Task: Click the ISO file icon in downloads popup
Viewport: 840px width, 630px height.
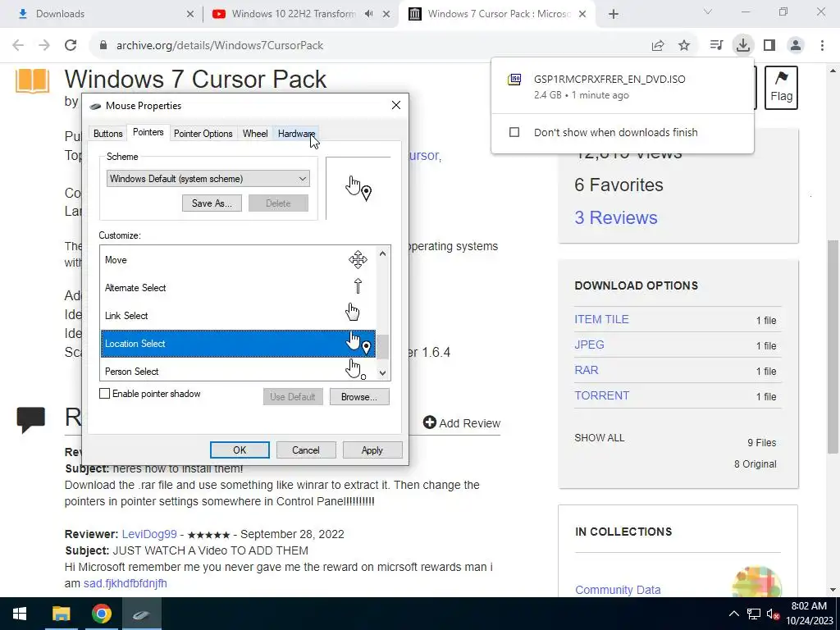Action: pos(514,80)
